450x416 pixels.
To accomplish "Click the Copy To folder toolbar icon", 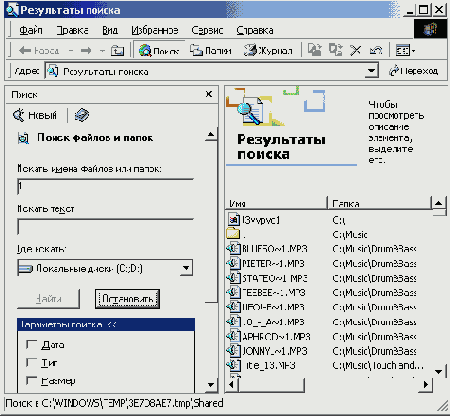I will coord(335,50).
